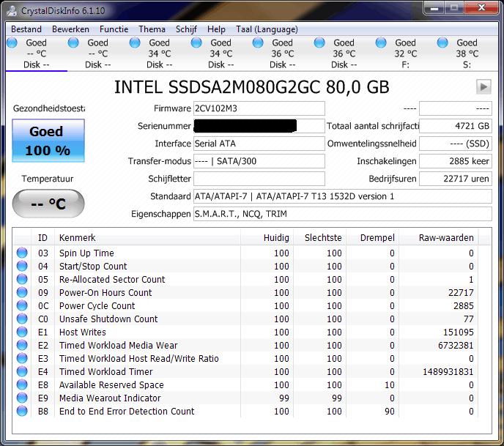Click status icon for Available Reserved Space
Screen dimensions: 504x446
tap(22, 384)
